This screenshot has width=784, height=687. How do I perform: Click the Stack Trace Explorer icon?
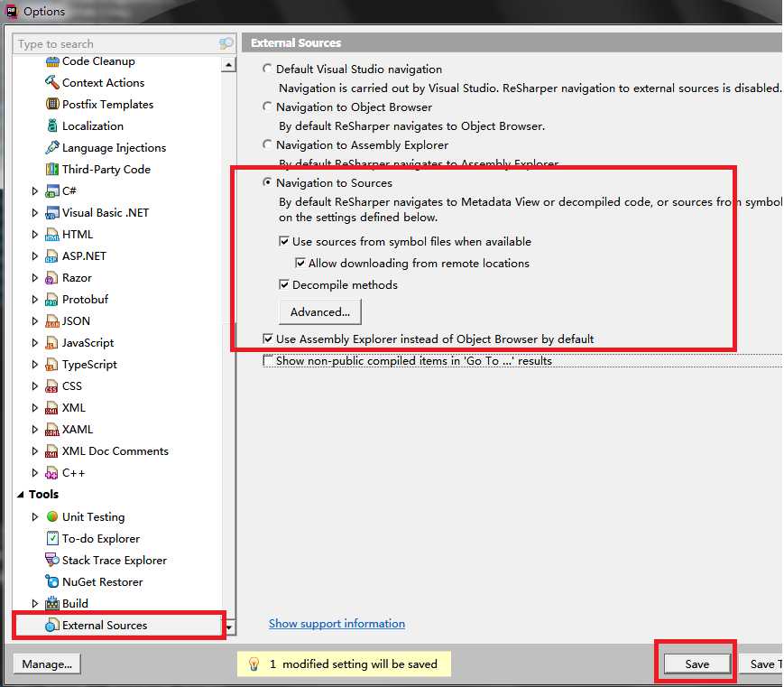coord(52,560)
